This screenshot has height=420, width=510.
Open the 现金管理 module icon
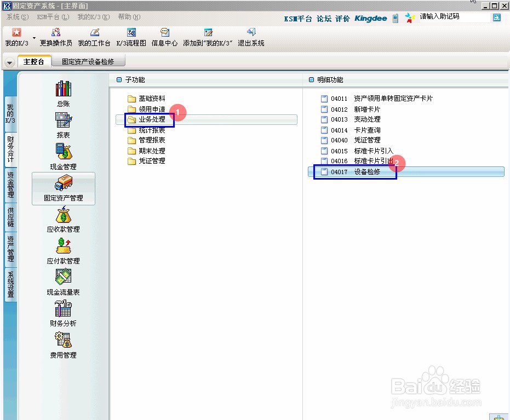point(64,157)
